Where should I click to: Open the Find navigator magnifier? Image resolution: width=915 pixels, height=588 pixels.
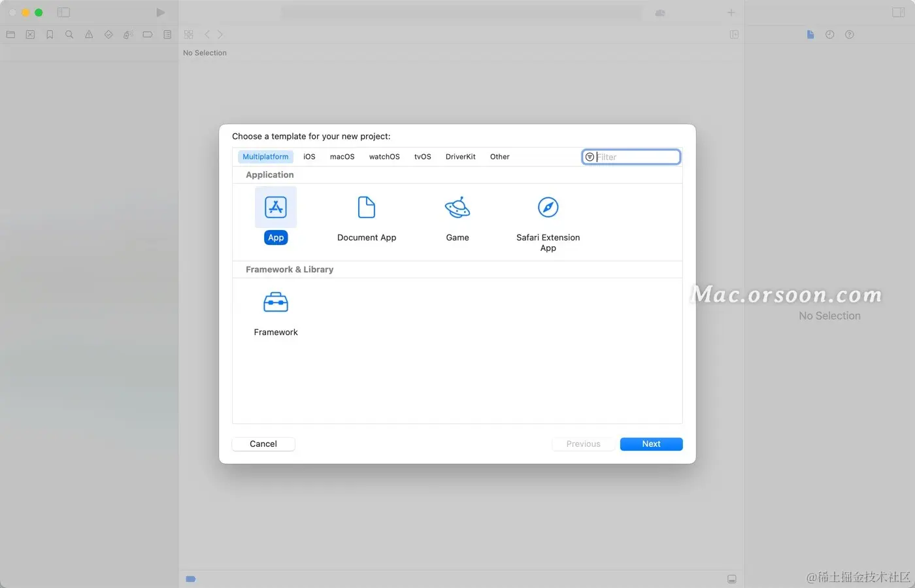point(69,35)
